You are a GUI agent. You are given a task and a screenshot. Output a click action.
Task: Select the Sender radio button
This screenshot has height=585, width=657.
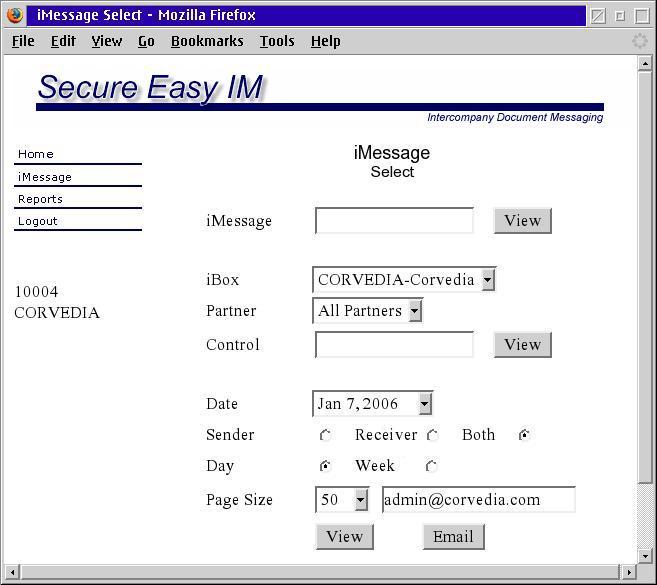(326, 435)
